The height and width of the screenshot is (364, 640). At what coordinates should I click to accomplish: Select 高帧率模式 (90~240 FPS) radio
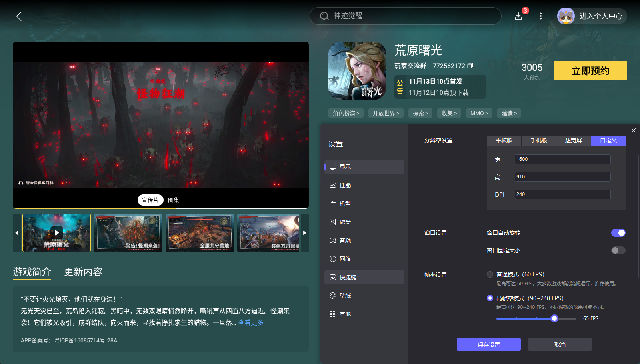click(x=490, y=298)
